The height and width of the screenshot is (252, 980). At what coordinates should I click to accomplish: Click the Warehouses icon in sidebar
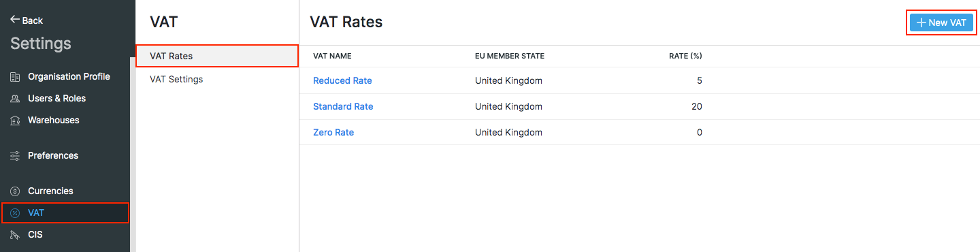(x=15, y=121)
